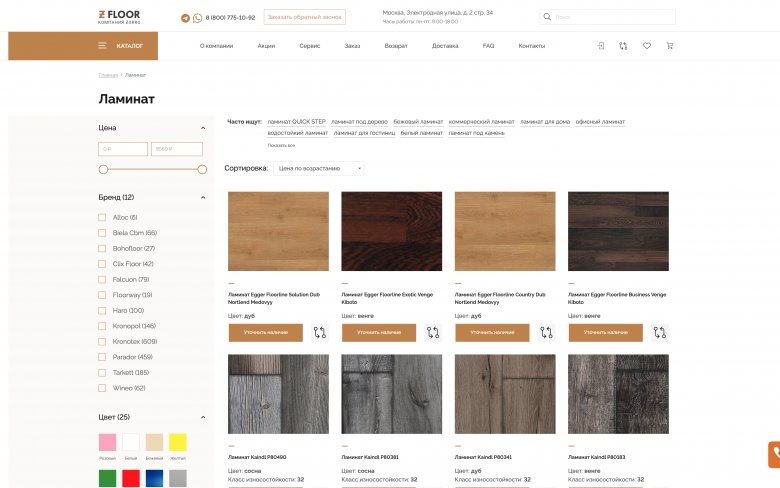Viewport: 780px width, 488px height.
Task: Check the Biela Cbm brand filter
Action: coord(102,233)
